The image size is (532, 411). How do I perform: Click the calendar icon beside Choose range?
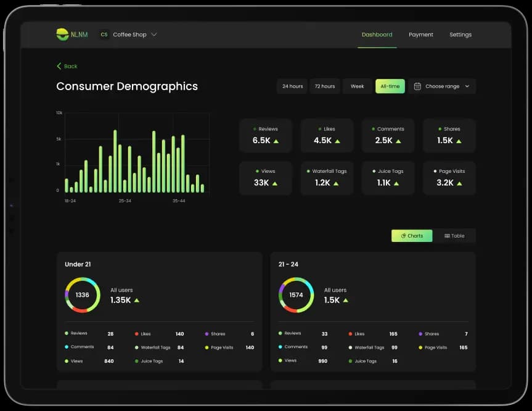[417, 86]
